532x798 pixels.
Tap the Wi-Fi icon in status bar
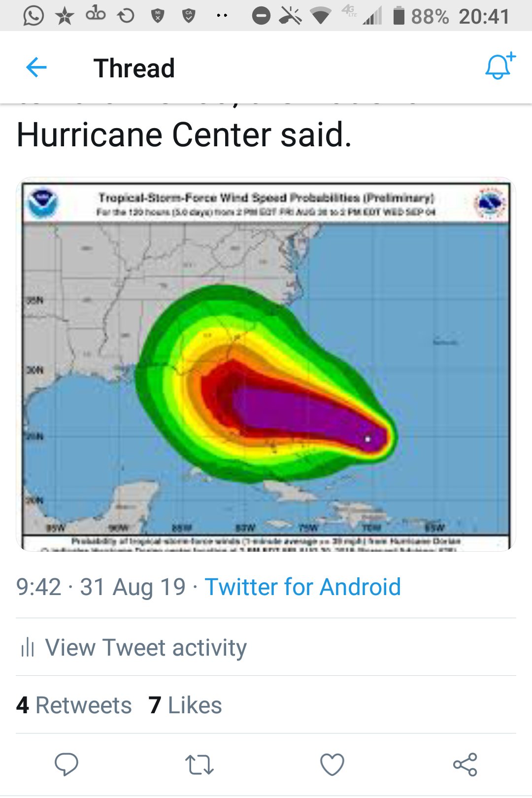click(x=321, y=16)
